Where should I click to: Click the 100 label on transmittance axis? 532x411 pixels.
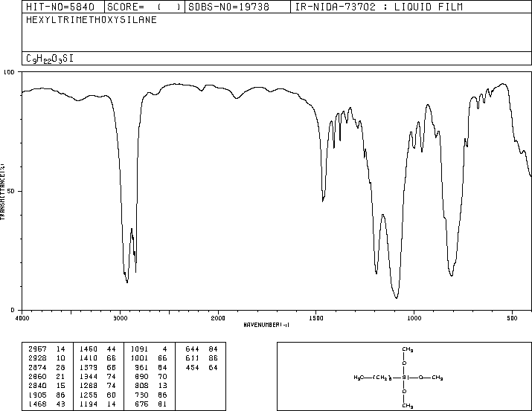9,72
